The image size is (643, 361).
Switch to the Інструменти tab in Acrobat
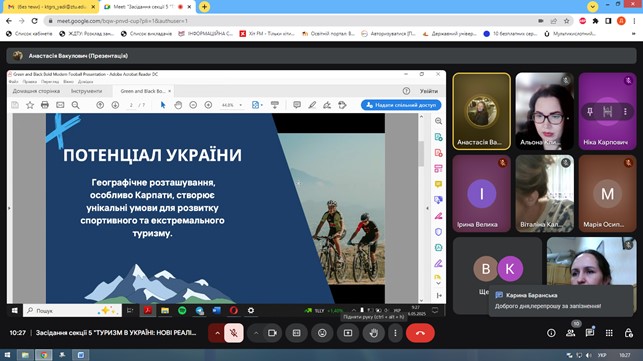tap(87, 91)
